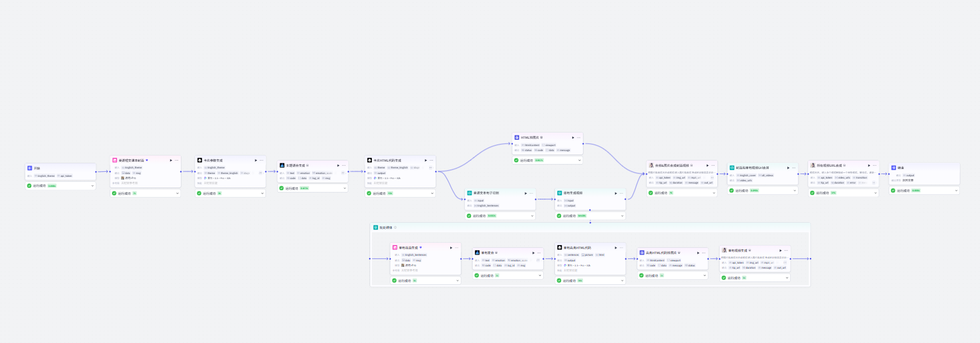Play the 单句发音 node inside the batch body
This screenshot has width=980, height=343.
[533, 253]
